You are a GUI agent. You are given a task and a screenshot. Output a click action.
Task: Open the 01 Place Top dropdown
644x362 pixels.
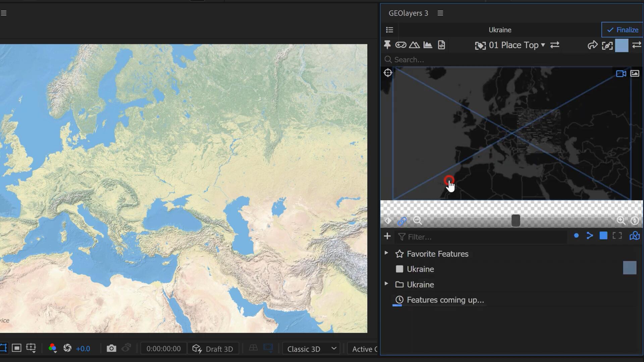click(517, 45)
